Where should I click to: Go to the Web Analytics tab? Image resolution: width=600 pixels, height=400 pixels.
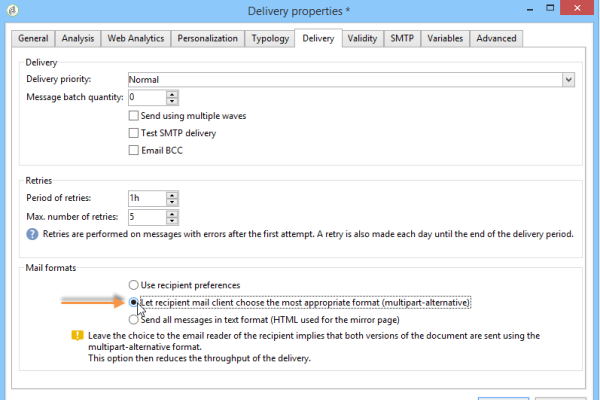click(x=137, y=39)
